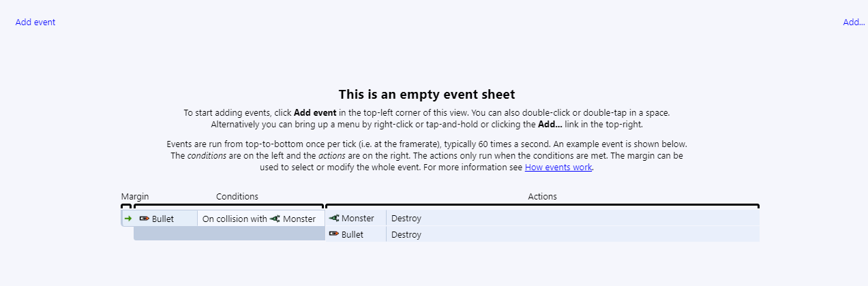Click the empty area below conditions

[x=228, y=234]
